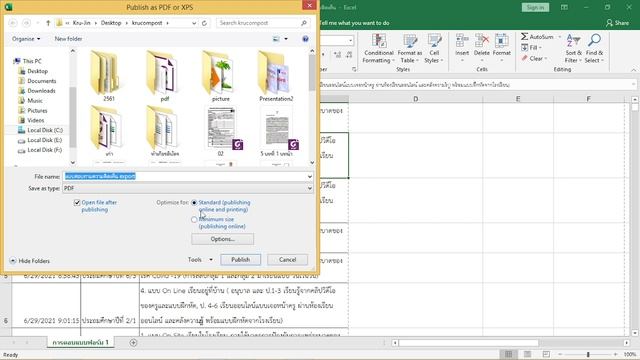The height and width of the screenshot is (360, 640).
Task: Click Kru-Jin in the address breadcrumb
Action: click(x=81, y=23)
